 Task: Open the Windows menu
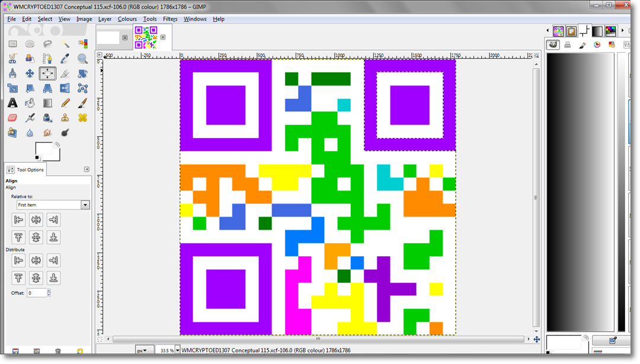click(x=195, y=19)
